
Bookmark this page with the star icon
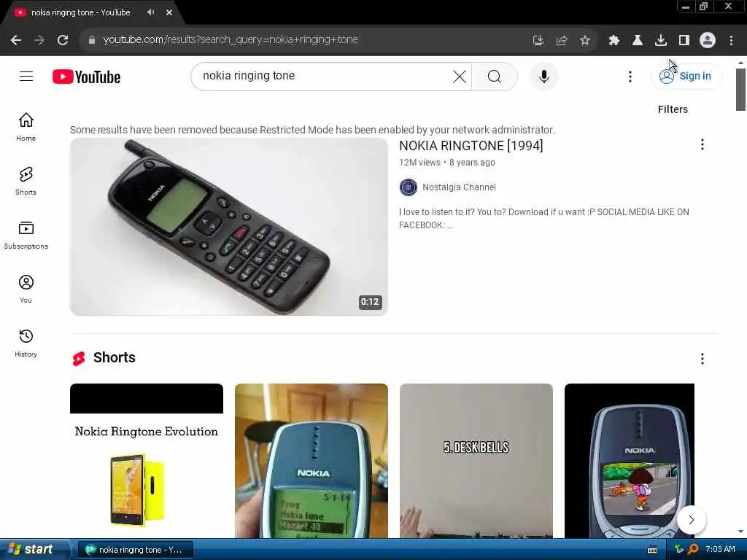584,41
